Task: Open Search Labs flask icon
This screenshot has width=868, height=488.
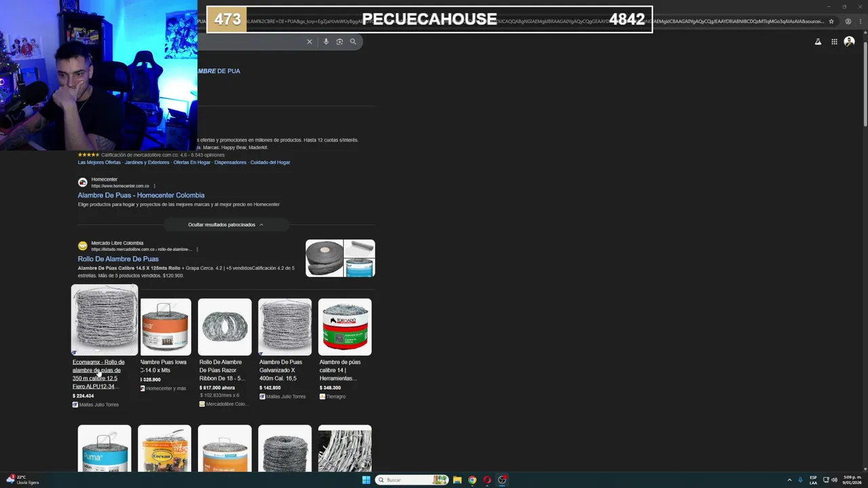Action: tap(818, 41)
